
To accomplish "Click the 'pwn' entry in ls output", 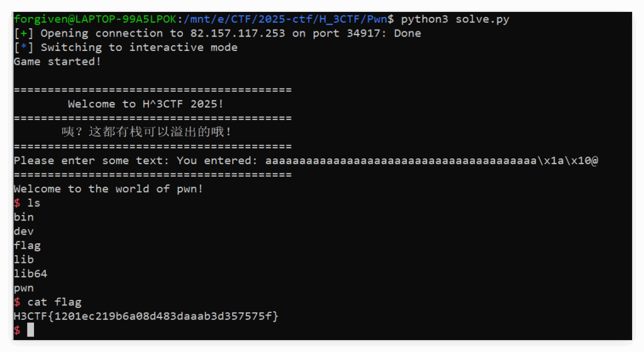I will click(24, 288).
